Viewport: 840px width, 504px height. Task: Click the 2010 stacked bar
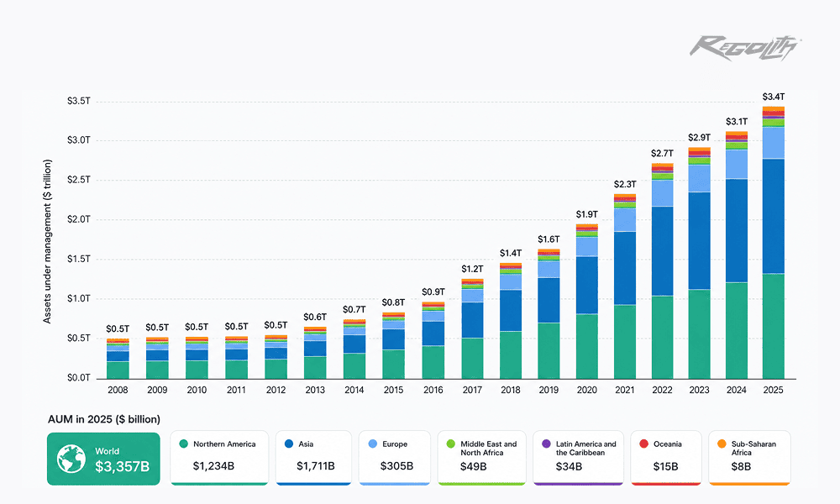[197, 358]
